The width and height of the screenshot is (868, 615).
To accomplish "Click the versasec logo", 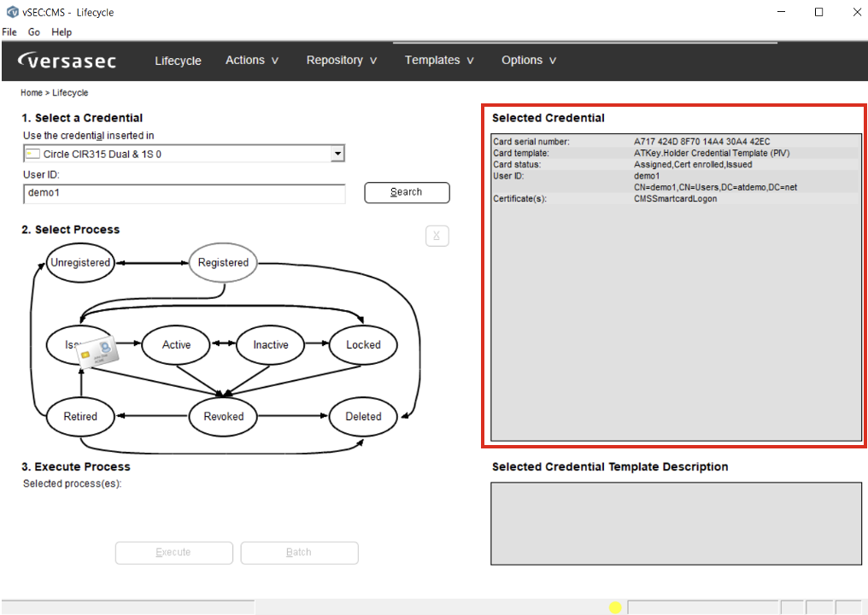I will tap(67, 61).
